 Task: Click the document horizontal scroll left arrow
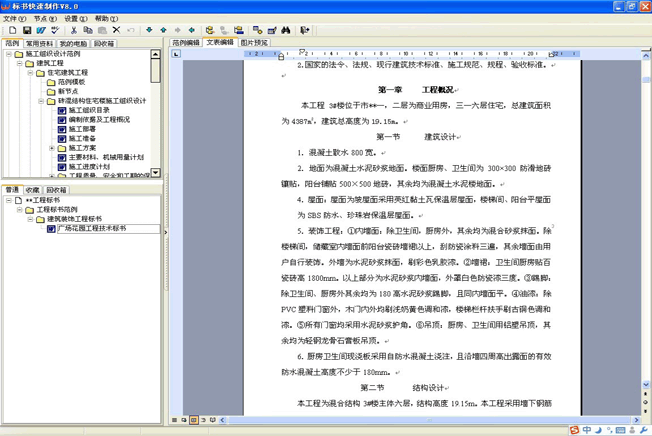point(222,420)
